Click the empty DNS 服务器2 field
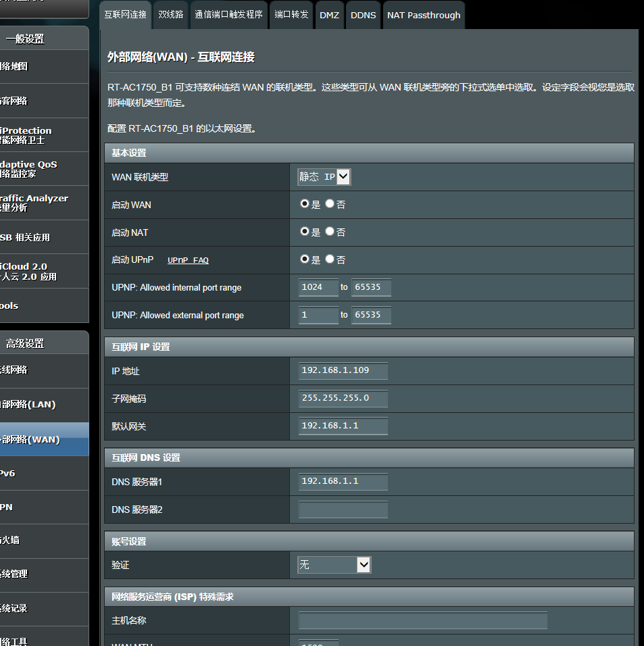 343,510
